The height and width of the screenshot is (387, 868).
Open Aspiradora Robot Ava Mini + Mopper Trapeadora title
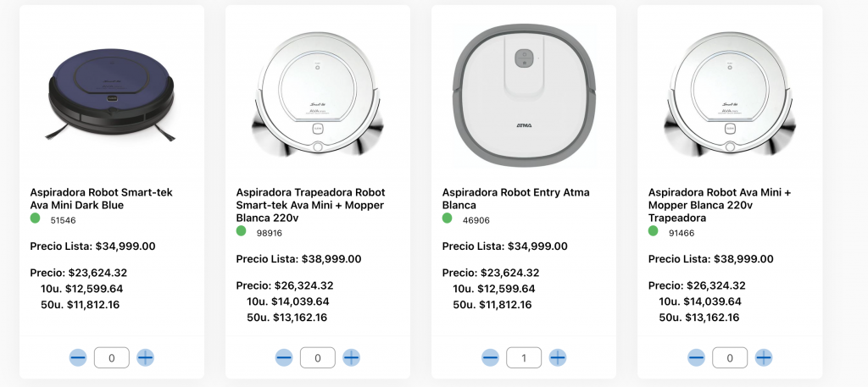click(x=719, y=205)
